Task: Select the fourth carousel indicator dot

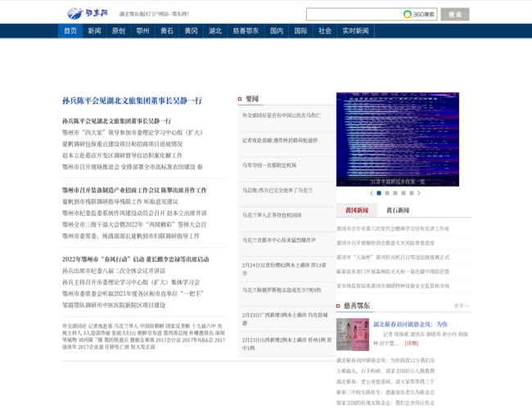Action: pos(404,193)
